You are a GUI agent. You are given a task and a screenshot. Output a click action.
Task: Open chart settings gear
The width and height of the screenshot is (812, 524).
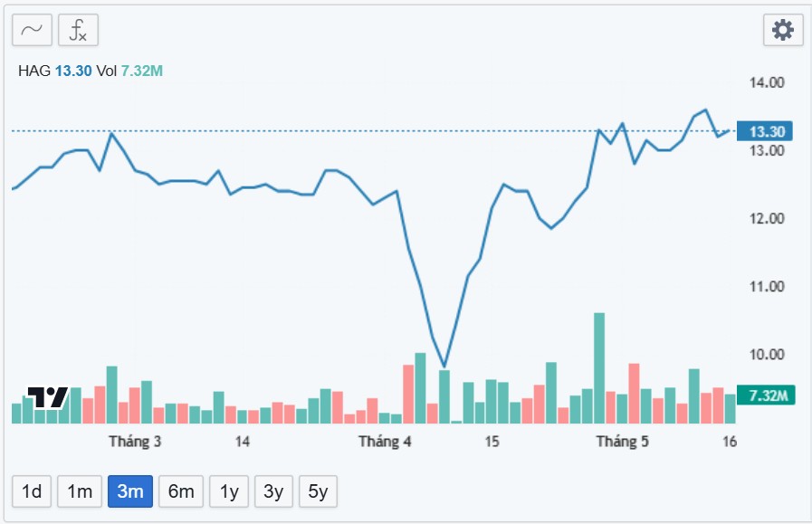[x=782, y=30]
